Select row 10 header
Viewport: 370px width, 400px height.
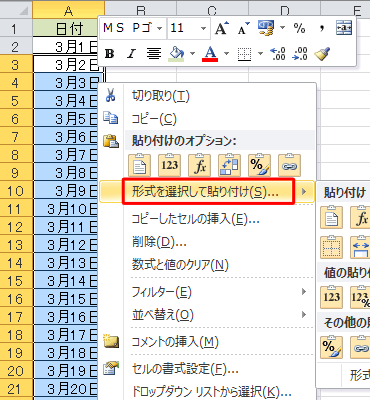click(x=16, y=191)
